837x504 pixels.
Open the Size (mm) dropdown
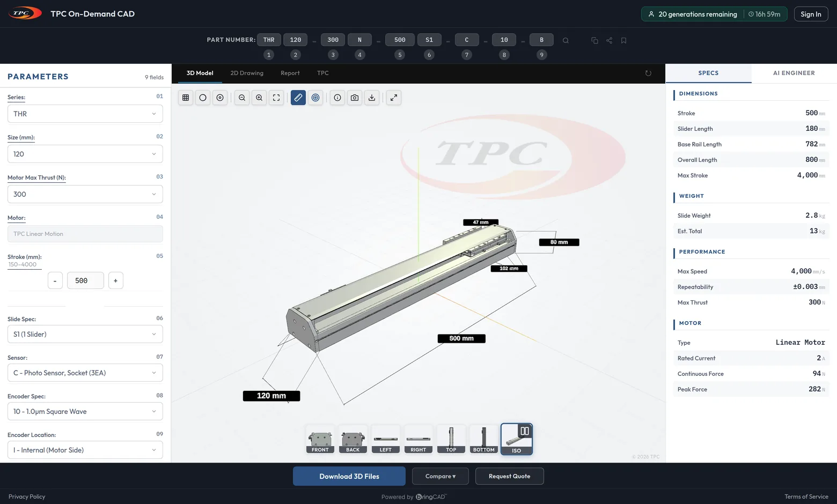(85, 154)
